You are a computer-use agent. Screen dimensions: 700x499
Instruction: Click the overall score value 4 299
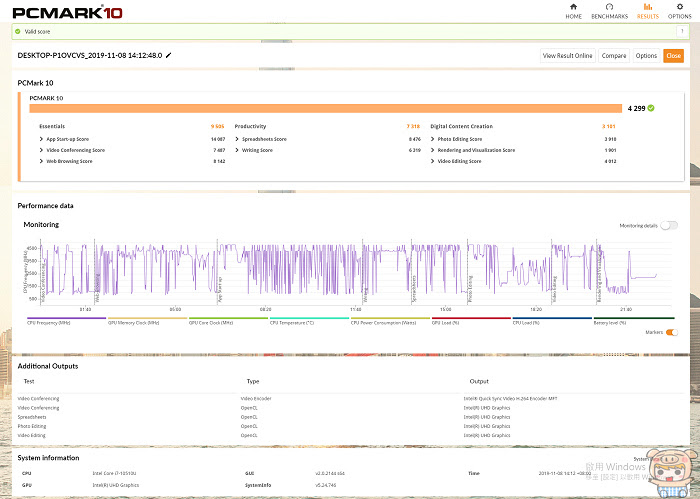(636, 108)
